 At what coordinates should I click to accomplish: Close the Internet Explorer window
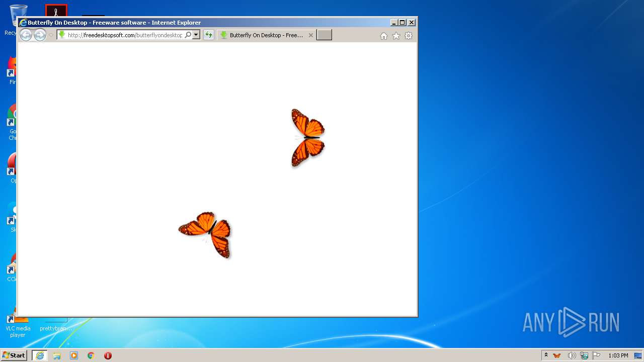412,23
